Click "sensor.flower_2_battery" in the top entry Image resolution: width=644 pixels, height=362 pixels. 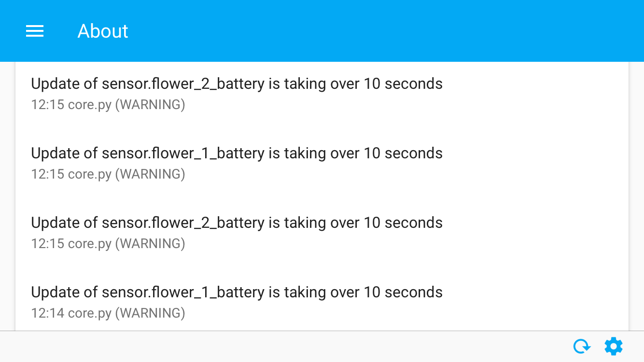coord(183,84)
